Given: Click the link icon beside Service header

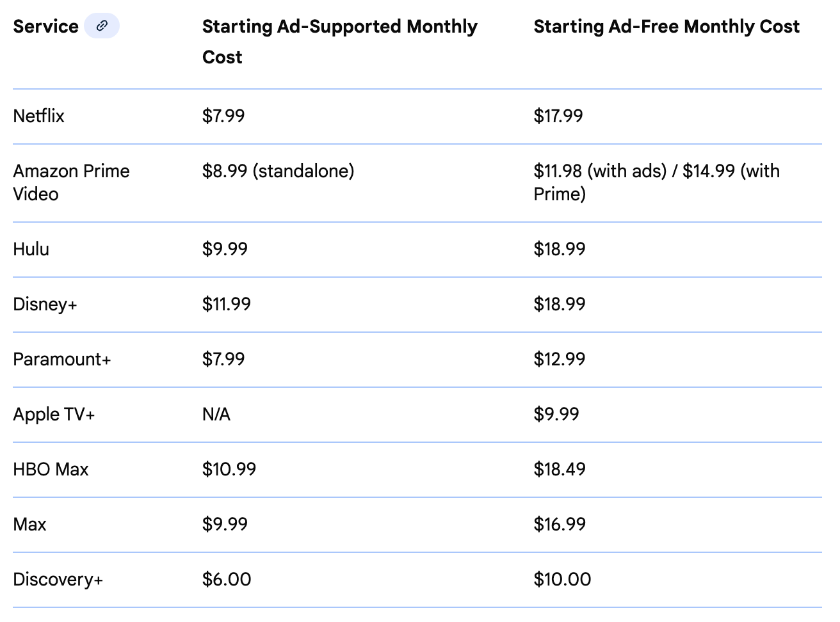Looking at the screenshot, I should click(102, 26).
